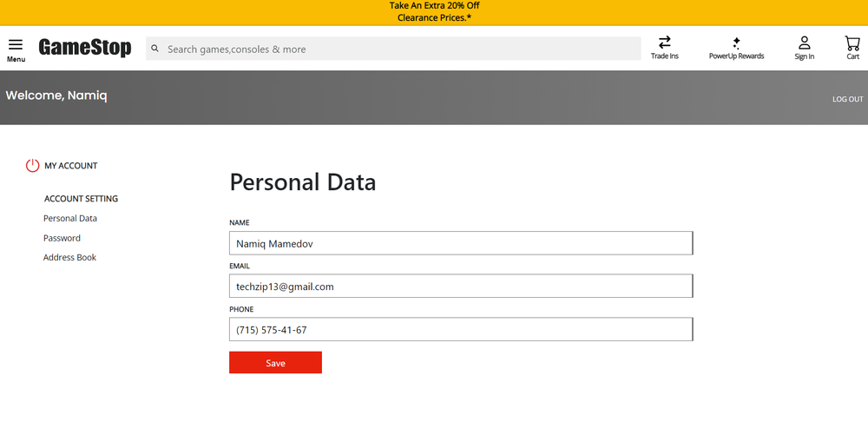Select Personal Data in sidebar
Viewport: 868px width, 422px height.
coord(70,219)
